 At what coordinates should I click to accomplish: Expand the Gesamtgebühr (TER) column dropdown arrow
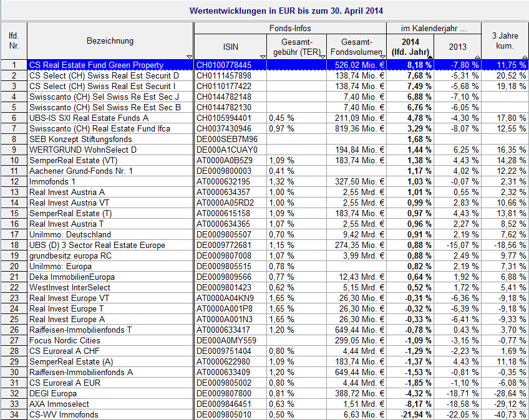tap(322, 56)
